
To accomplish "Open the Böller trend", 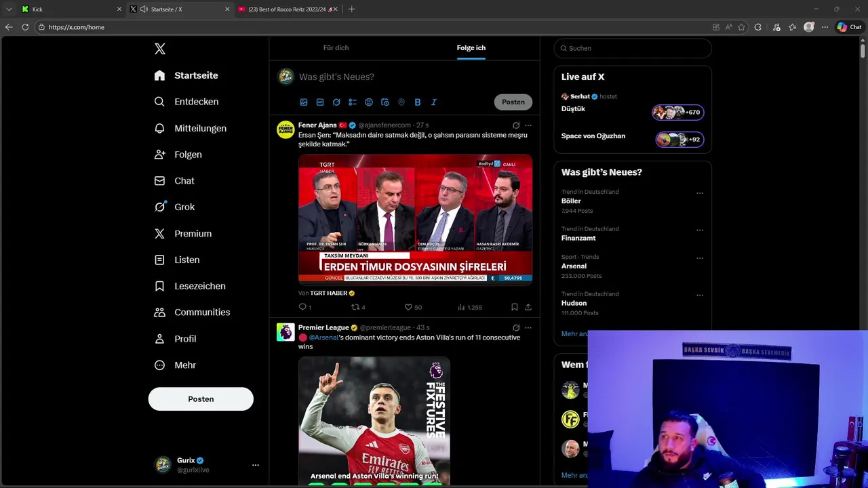I will [x=571, y=201].
